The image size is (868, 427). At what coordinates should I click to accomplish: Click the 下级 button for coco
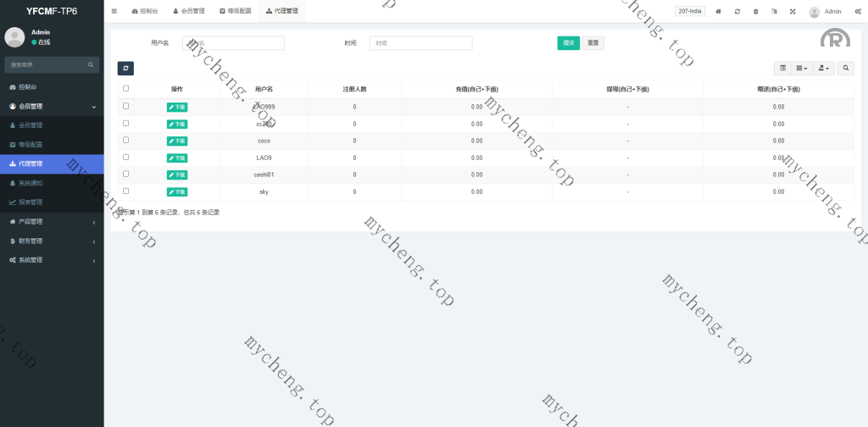[177, 141]
